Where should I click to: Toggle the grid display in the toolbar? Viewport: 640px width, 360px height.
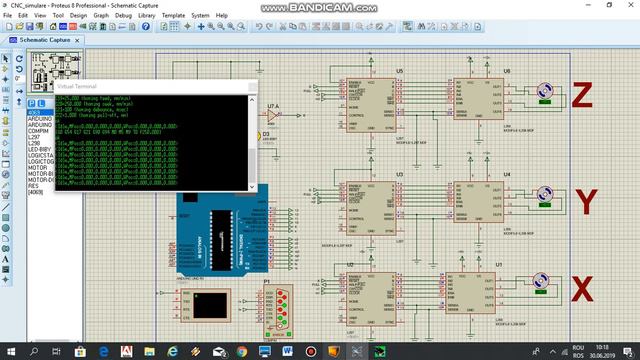(x=174, y=27)
